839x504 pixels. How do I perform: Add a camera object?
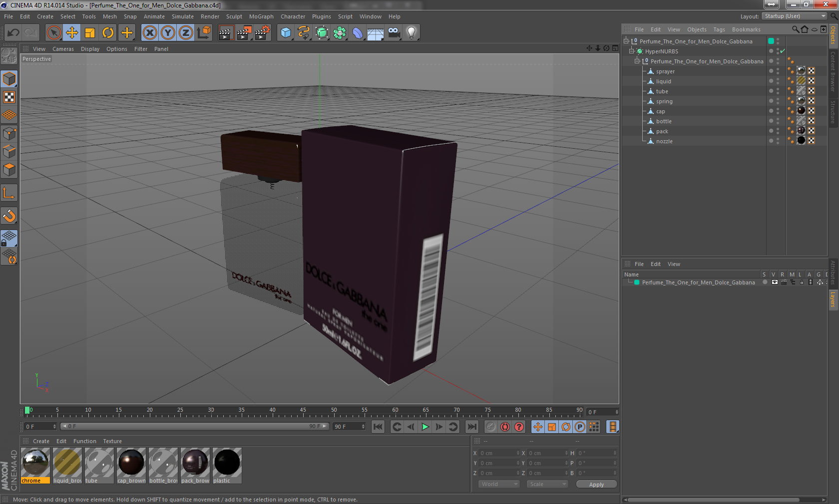(x=394, y=33)
